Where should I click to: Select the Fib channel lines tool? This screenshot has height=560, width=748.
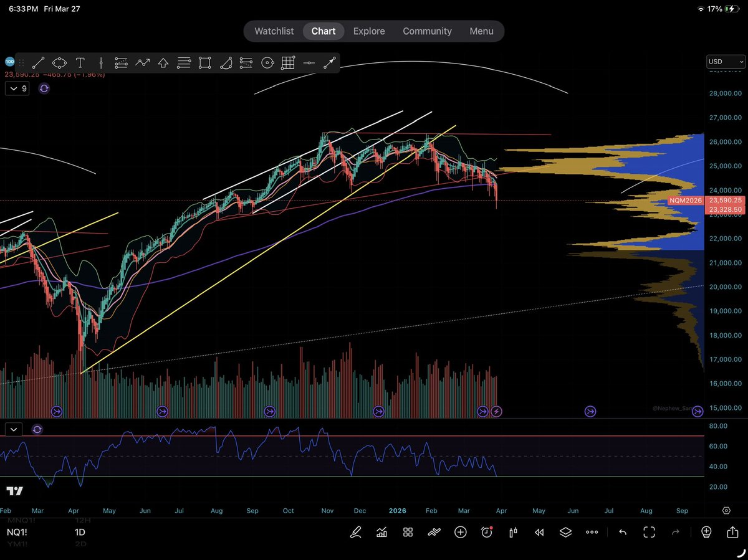point(246,62)
